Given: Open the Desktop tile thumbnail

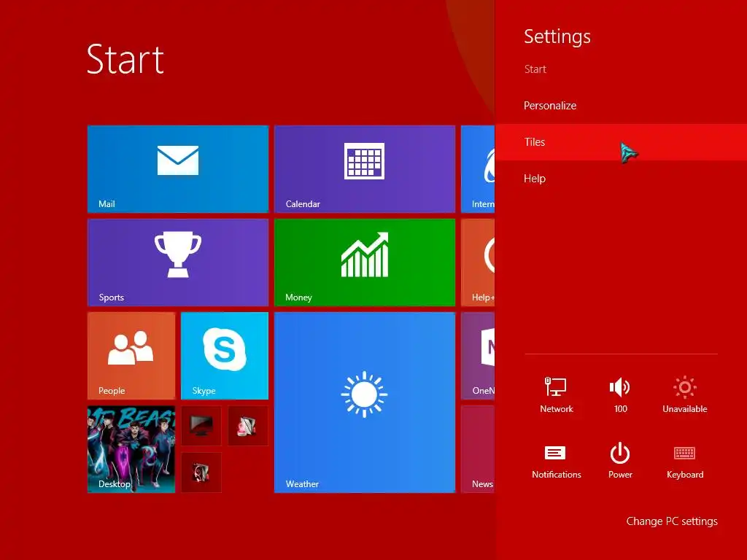Looking at the screenshot, I should pos(131,449).
